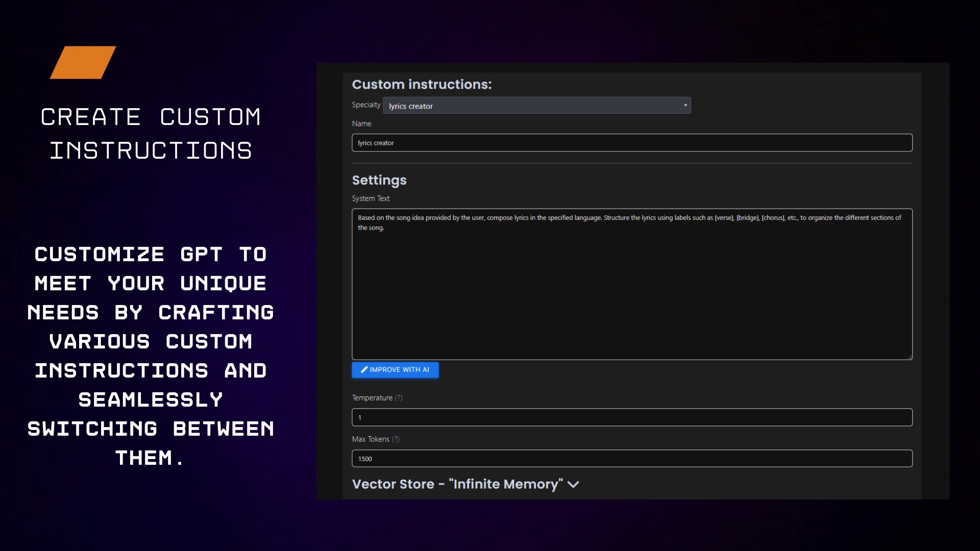
Task: Click the System Text box resize handle
Action: (910, 357)
